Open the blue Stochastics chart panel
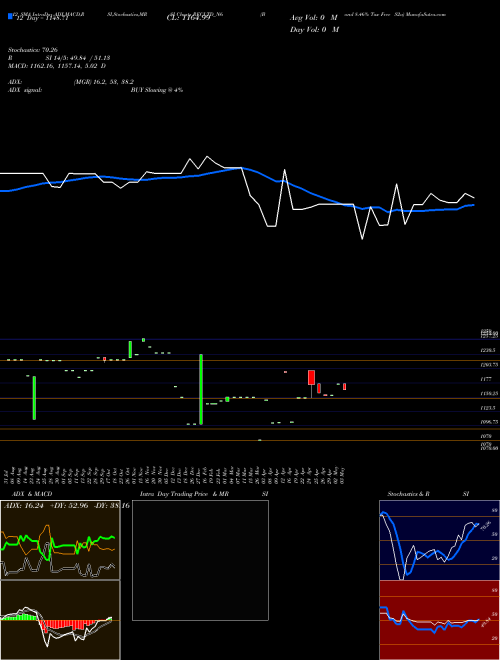Image resolution: width=500 pixels, height=660 pixels. pyautogui.click(x=439, y=540)
